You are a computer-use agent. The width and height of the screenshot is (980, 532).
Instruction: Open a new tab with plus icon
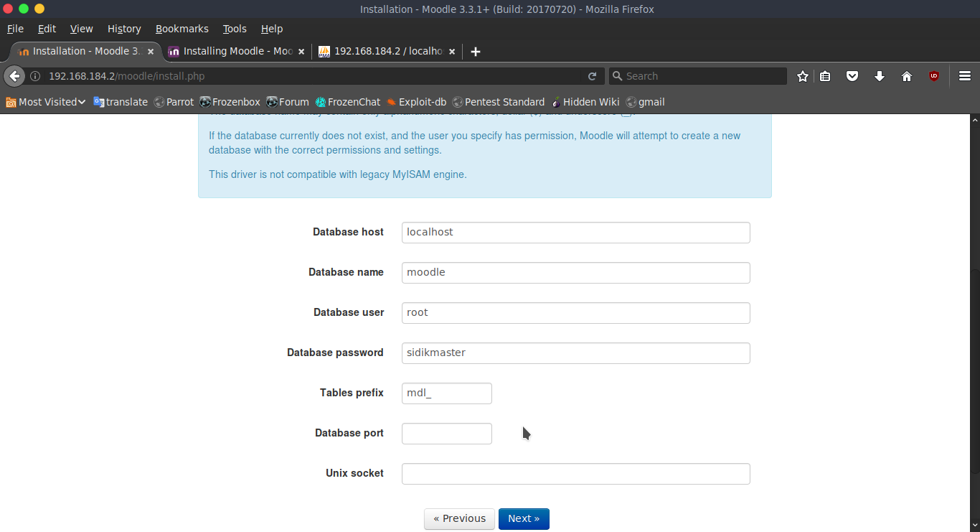click(475, 52)
